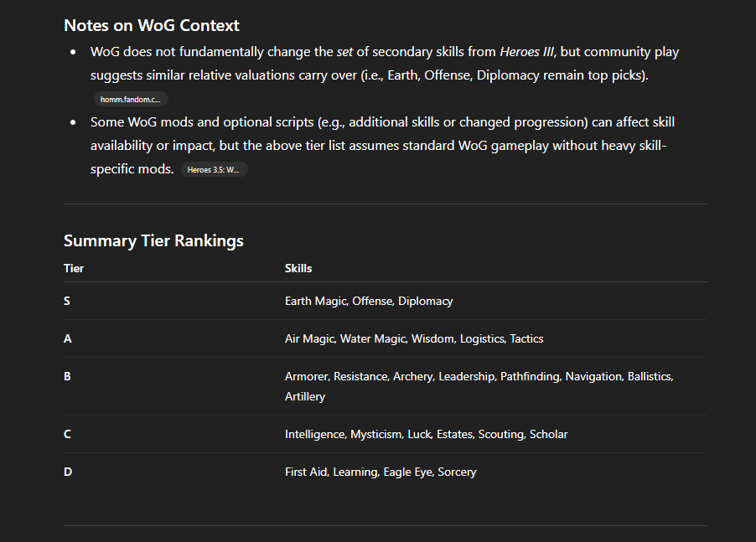The image size is (756, 542).
Task: Click the C tier label
Action: click(x=67, y=434)
